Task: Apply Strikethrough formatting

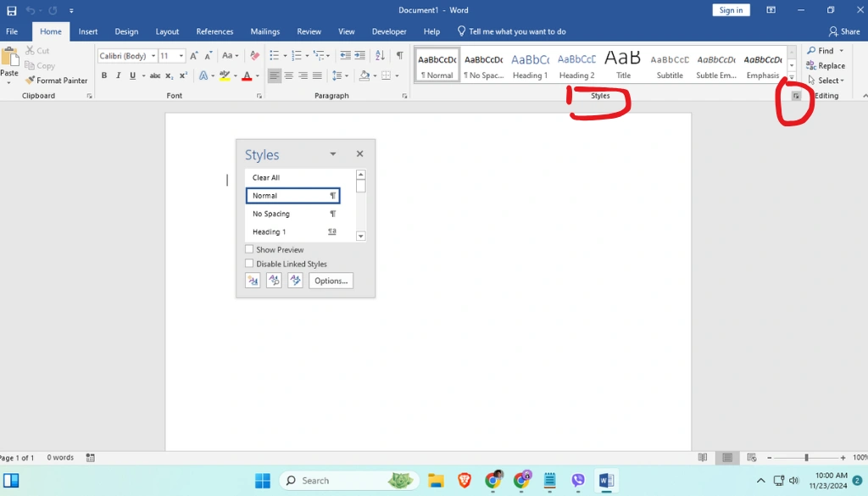Action: point(155,75)
